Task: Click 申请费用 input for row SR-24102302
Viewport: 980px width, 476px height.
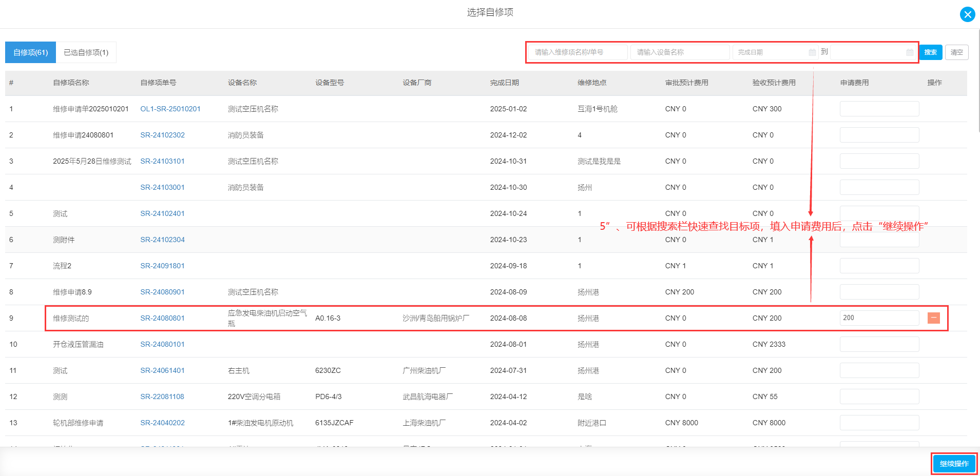Action: (x=879, y=135)
